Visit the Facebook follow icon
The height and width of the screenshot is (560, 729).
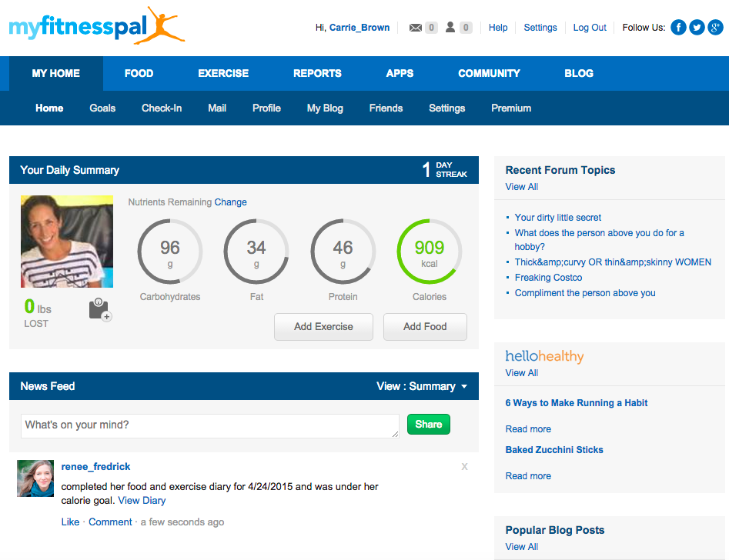pos(678,28)
